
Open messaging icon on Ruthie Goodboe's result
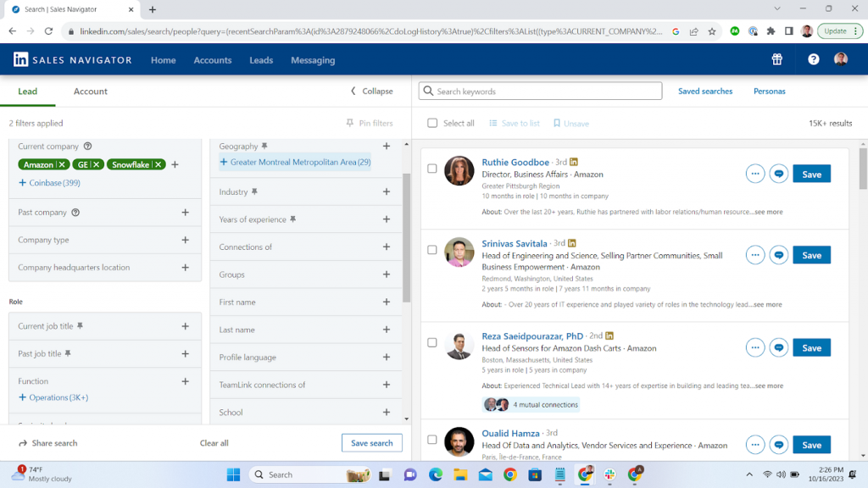click(779, 173)
